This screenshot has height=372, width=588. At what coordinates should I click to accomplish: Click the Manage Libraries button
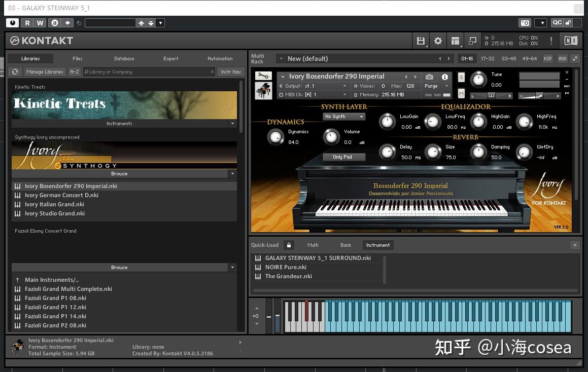45,72
